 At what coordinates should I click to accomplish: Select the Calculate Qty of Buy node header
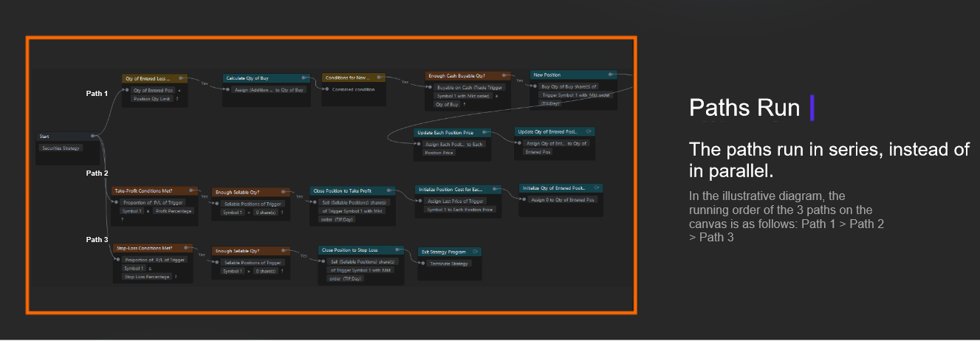(267, 77)
